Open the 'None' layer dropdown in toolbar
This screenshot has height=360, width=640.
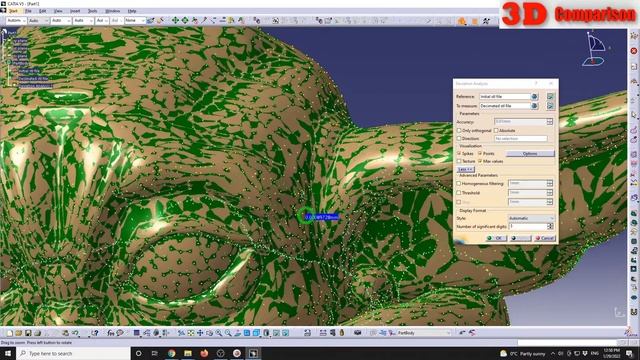135,20
